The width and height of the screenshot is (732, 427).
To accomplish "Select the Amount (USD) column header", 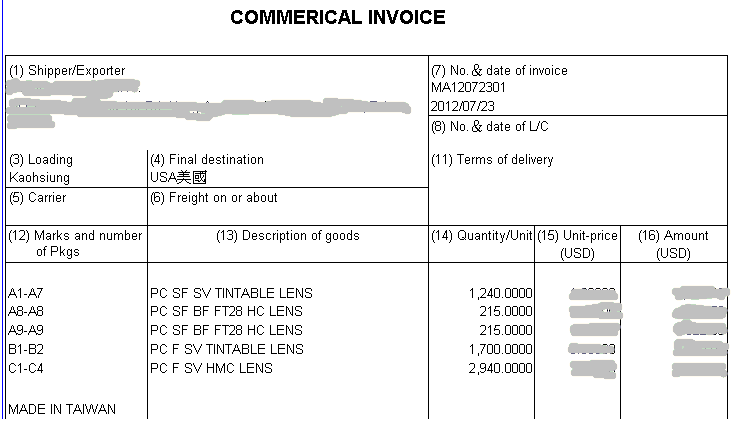I will (673, 244).
